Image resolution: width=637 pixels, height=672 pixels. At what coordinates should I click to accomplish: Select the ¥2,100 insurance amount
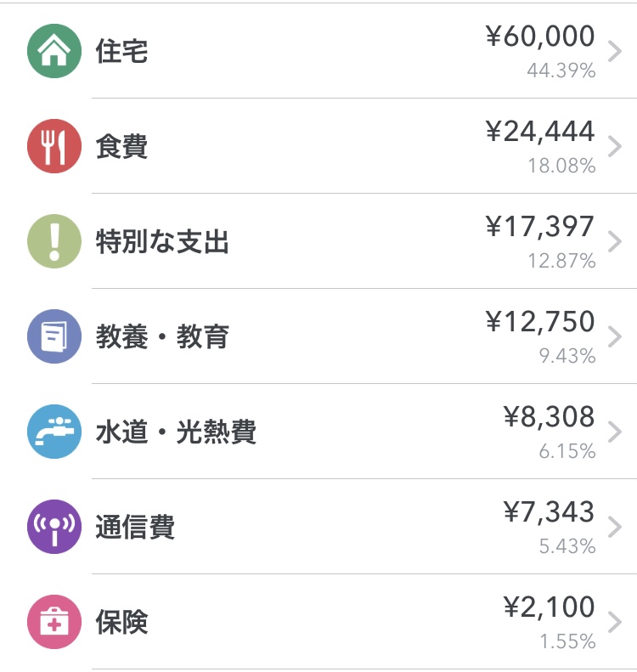coord(550,607)
